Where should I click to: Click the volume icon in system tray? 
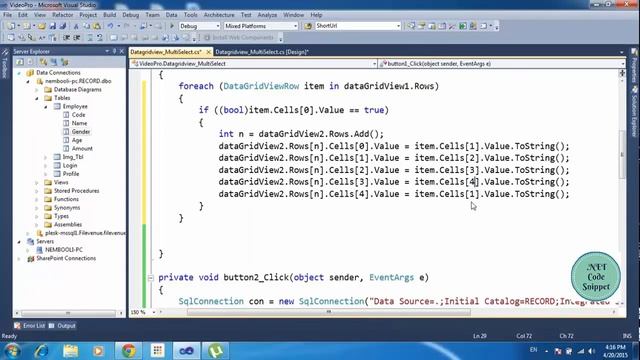coord(591,351)
